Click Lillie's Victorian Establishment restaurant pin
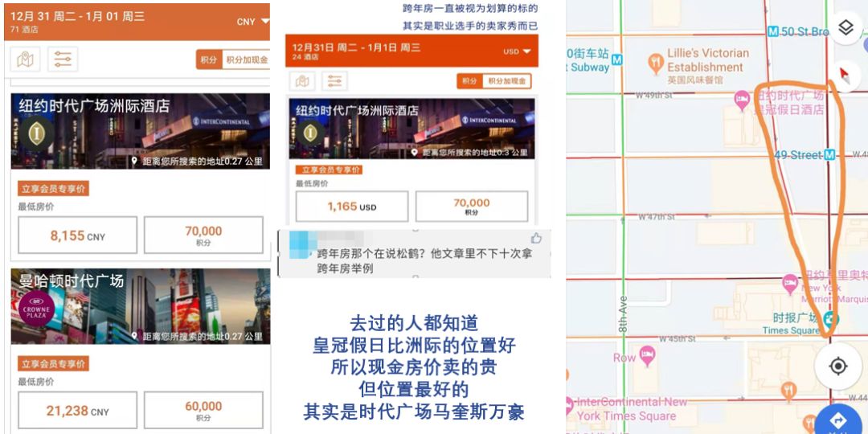The width and height of the screenshot is (868, 434). coord(656,63)
